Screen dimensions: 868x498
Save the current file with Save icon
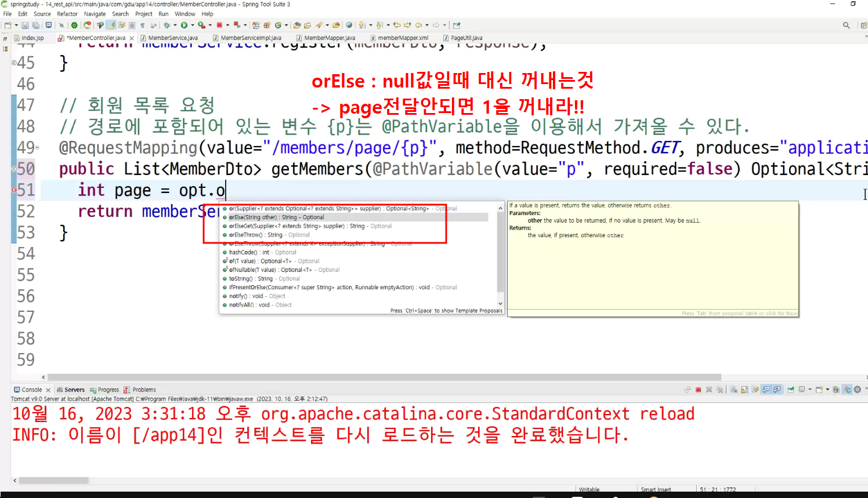25,25
